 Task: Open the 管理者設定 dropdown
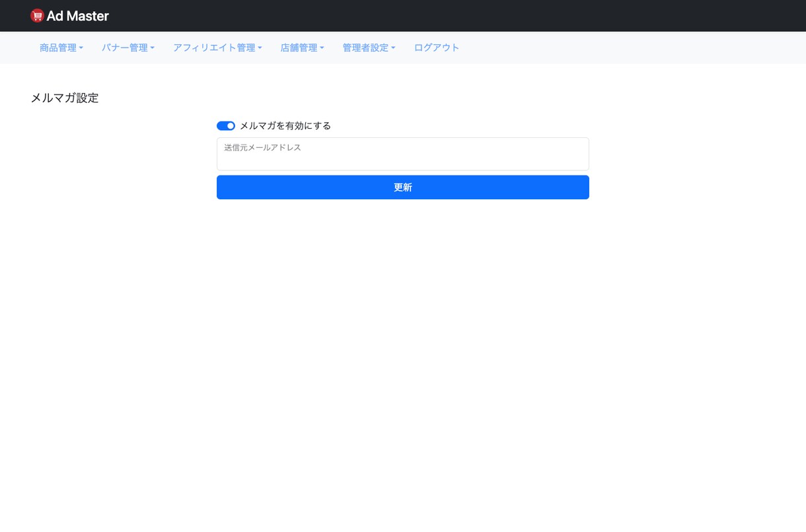(x=369, y=48)
